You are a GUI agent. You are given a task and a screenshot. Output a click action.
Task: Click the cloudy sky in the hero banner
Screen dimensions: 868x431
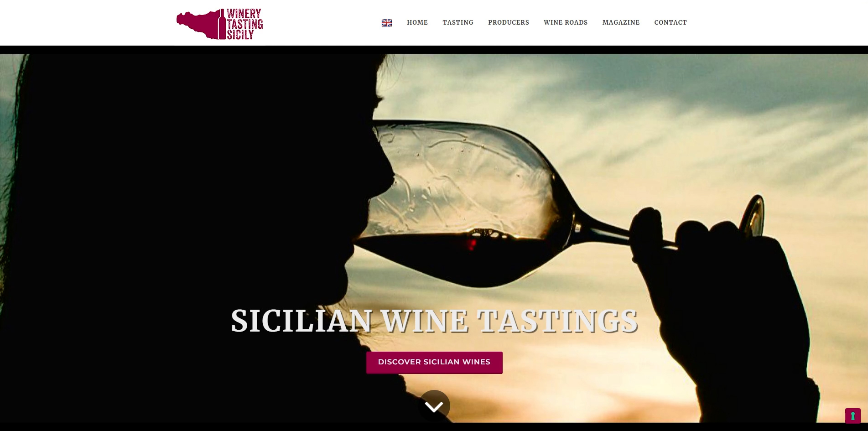(x=684, y=114)
